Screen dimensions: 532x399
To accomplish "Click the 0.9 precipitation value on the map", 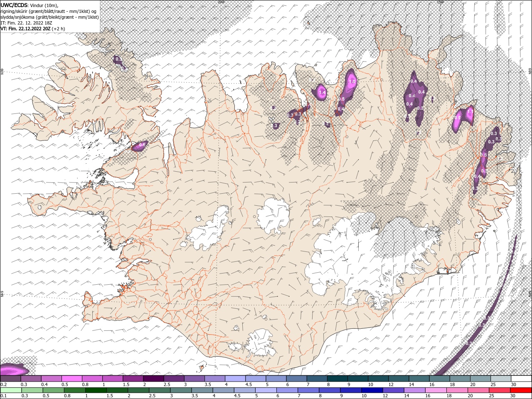I will point(458,118).
